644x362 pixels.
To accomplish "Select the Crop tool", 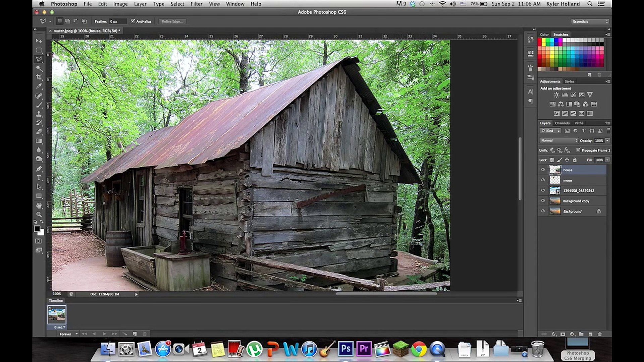I will 39,77.
